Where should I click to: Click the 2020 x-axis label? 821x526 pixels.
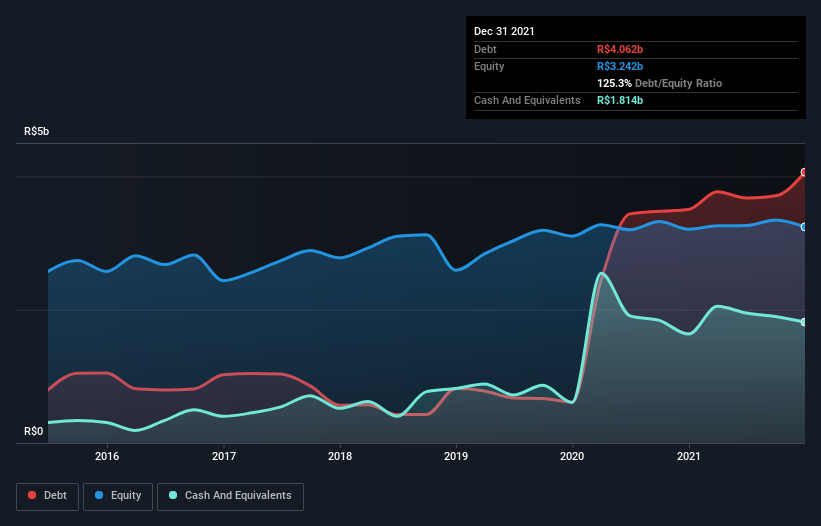click(x=572, y=456)
